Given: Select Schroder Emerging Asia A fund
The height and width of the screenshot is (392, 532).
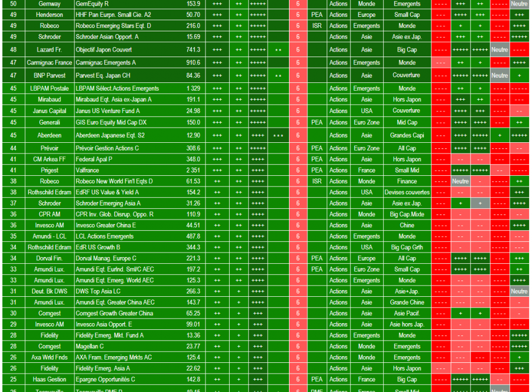Looking at the screenshot, I should point(108,203).
